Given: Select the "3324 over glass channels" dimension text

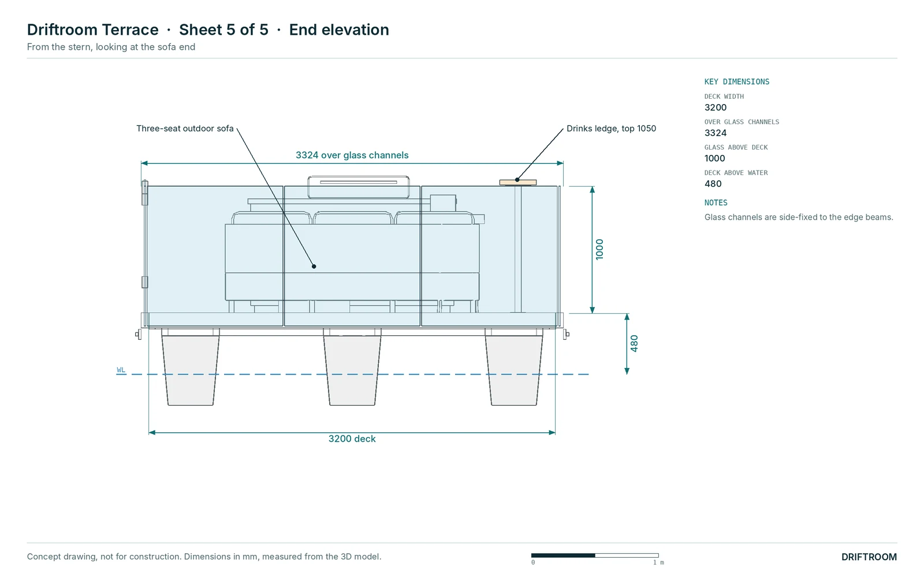Looking at the screenshot, I should (352, 155).
